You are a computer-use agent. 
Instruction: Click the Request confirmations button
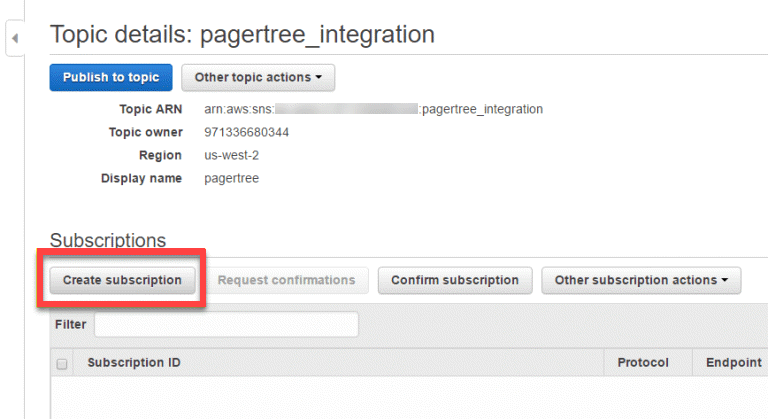[x=286, y=281]
